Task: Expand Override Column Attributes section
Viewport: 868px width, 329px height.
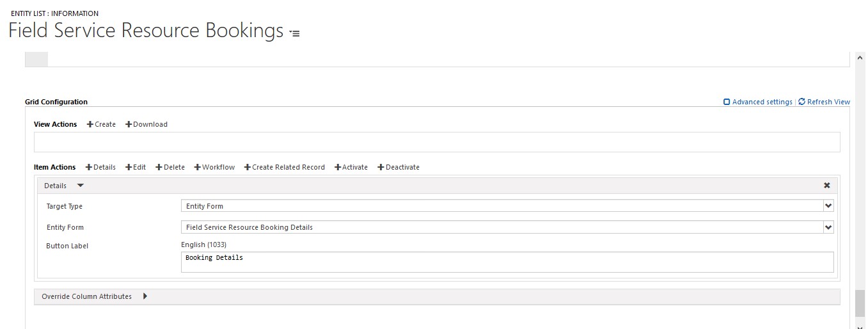Action: pyautogui.click(x=145, y=296)
